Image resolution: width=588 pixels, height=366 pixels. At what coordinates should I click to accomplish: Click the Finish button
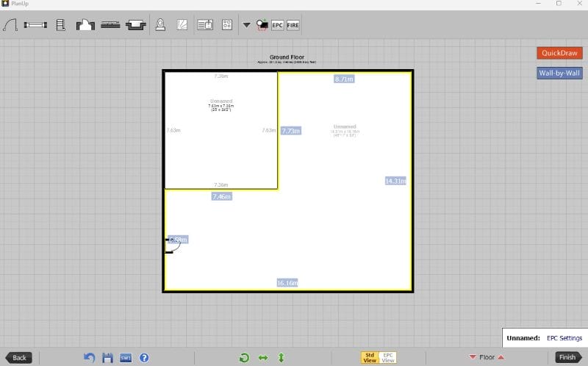point(567,357)
